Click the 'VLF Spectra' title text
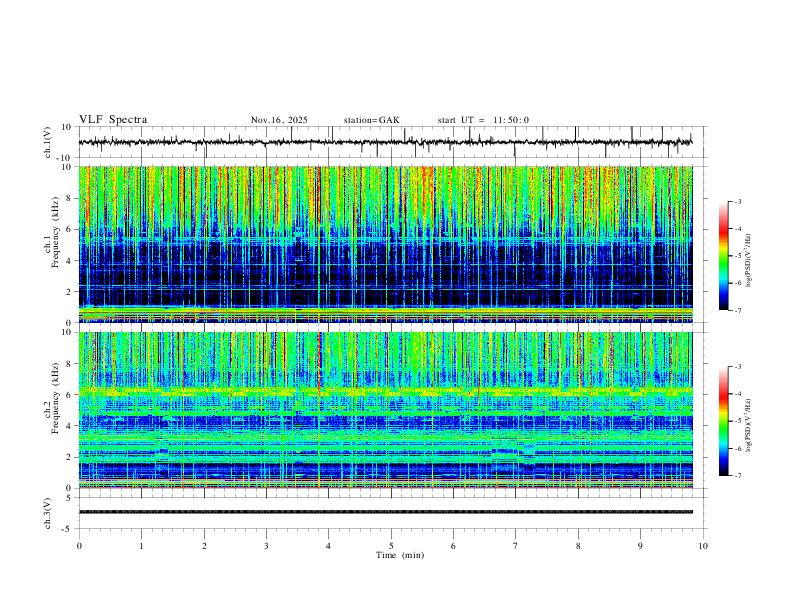 (113, 120)
